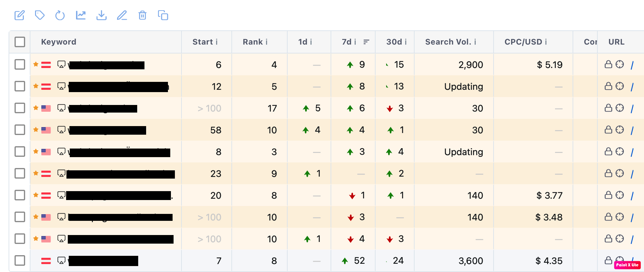Screen dimensions: 644x272
Task: Click the trash delete icon
Action: (142, 15)
